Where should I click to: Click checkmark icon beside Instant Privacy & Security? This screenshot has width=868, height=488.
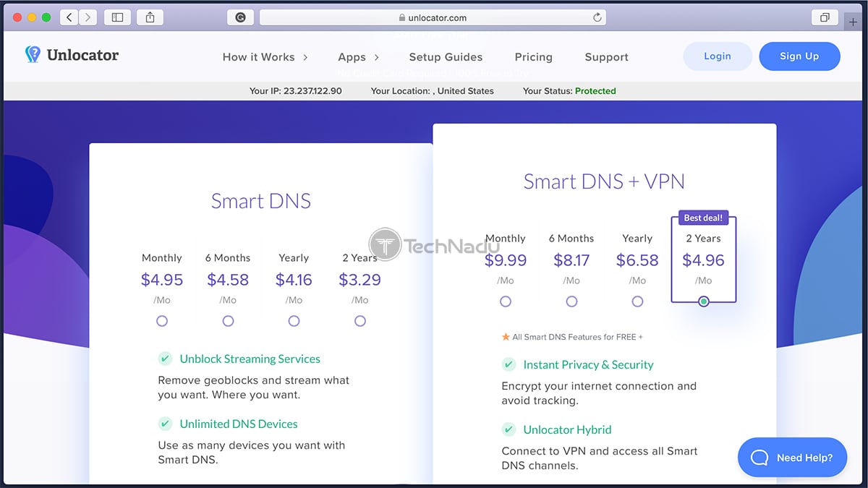click(509, 364)
